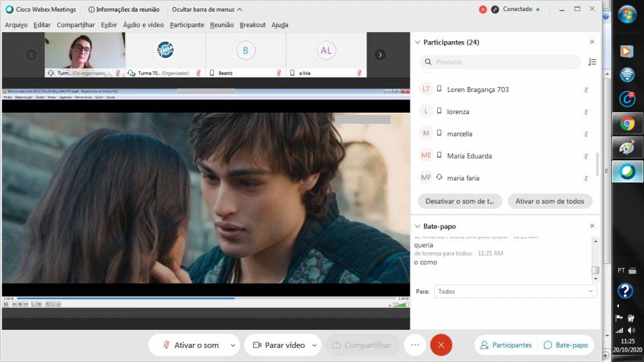Show next video thumbnails with right arrow
Viewport: 644px width, 362px height.
381,55
